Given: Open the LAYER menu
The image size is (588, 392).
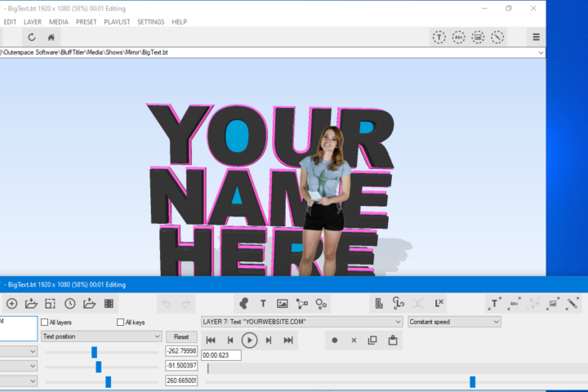Looking at the screenshot, I should (33, 22).
